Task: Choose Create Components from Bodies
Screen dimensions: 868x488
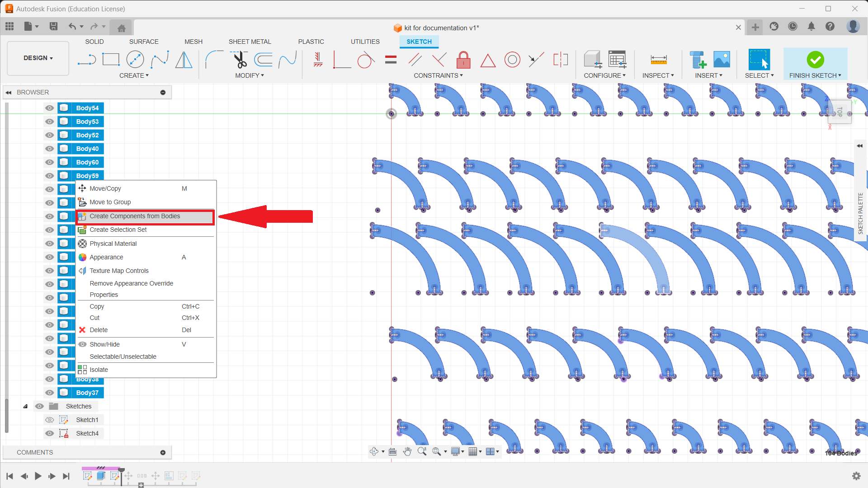Action: (x=135, y=216)
